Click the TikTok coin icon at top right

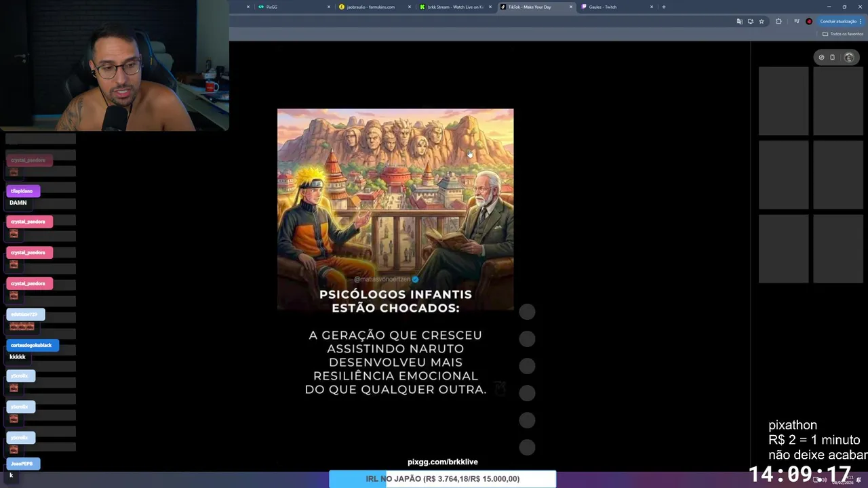point(821,58)
